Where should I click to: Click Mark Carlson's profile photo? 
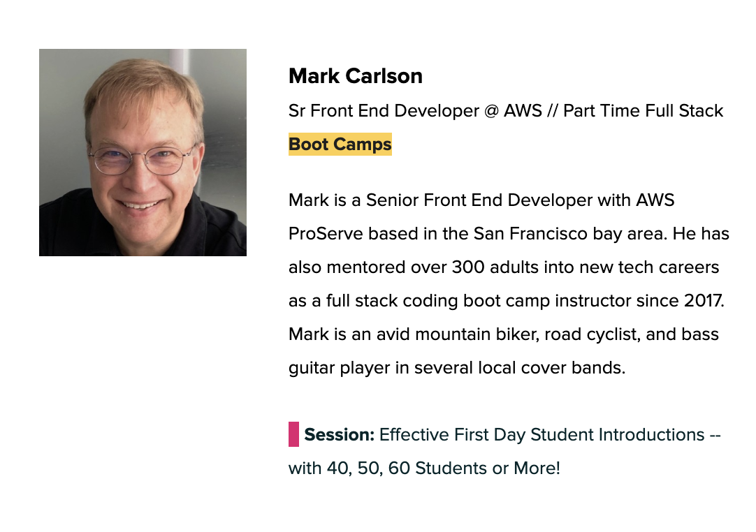pyautogui.click(x=143, y=152)
